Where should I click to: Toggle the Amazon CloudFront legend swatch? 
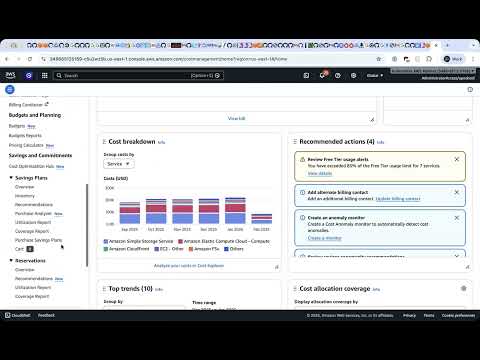[x=106, y=249]
